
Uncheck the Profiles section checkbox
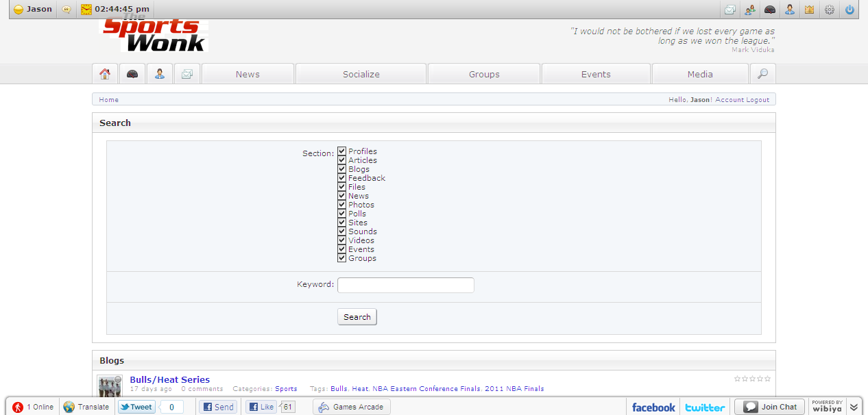point(342,151)
